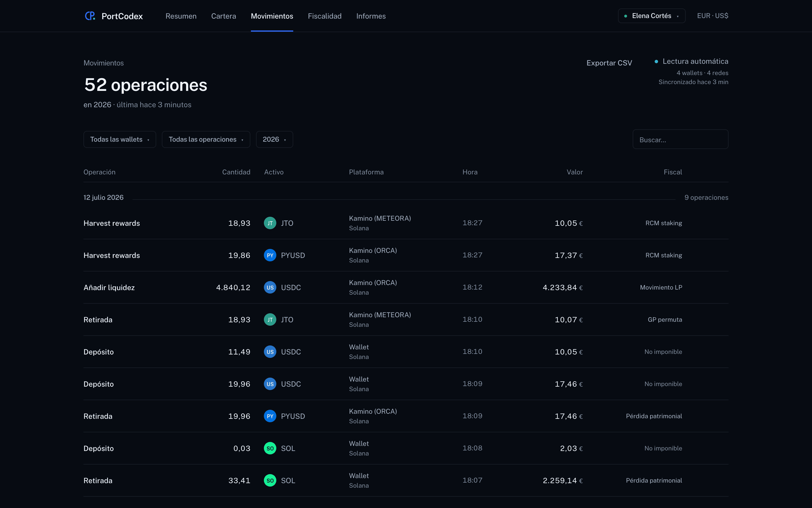Click the quantity '11,49'

(x=239, y=352)
